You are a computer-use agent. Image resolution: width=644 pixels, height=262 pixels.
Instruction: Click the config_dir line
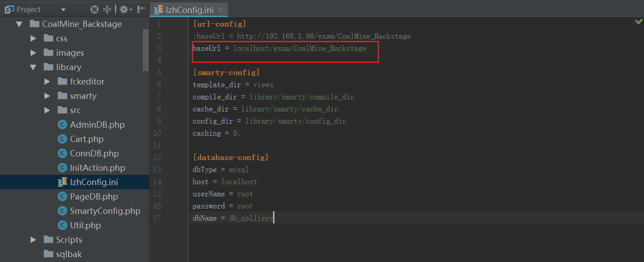(269, 121)
